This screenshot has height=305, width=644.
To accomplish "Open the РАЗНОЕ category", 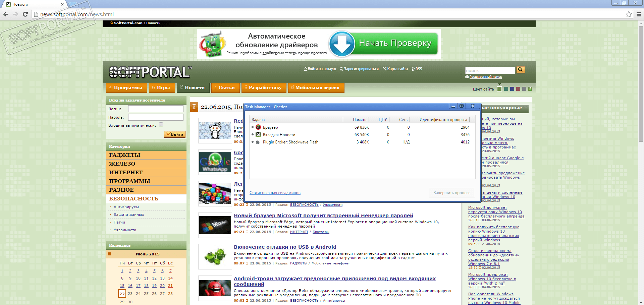I will [146, 190].
